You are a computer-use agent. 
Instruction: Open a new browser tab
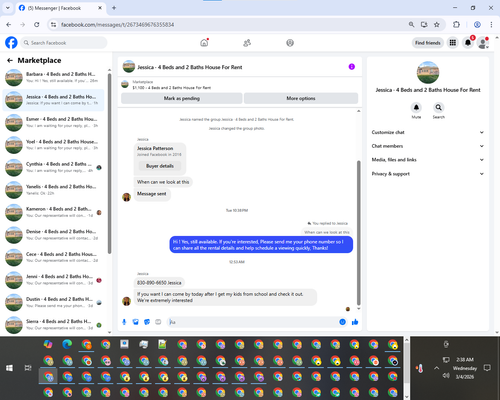[114, 8]
